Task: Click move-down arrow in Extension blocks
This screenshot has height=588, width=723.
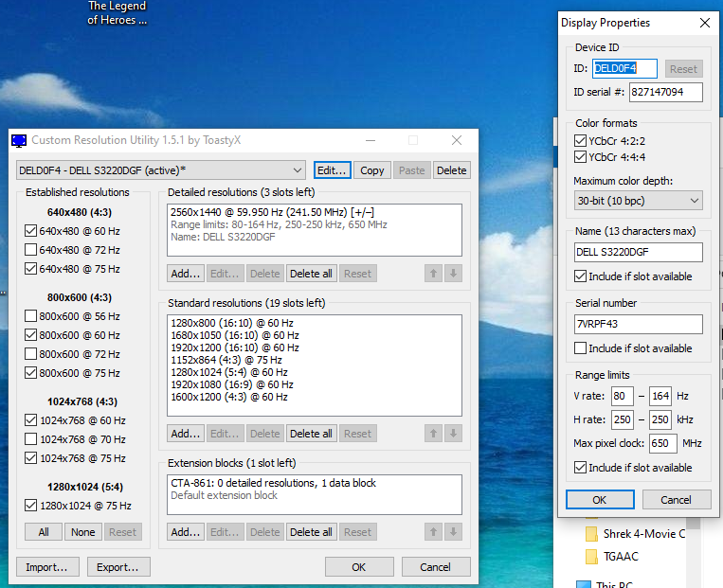Action: tap(453, 532)
